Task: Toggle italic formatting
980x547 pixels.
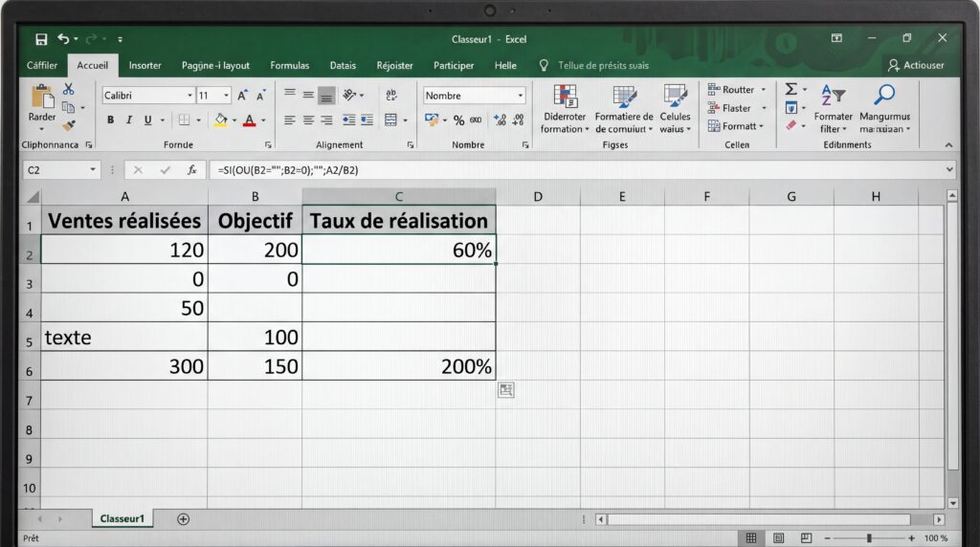Action: click(129, 120)
